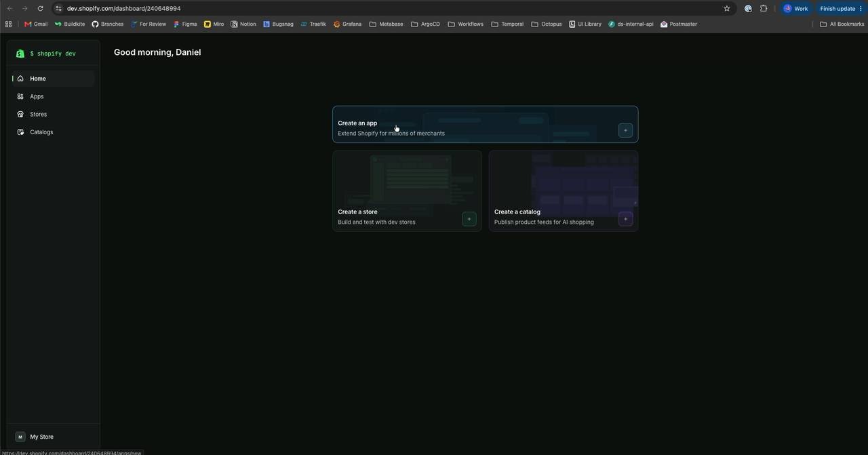Expand the Temporal bookmark folder
This screenshot has height=455, width=868.
(507, 24)
